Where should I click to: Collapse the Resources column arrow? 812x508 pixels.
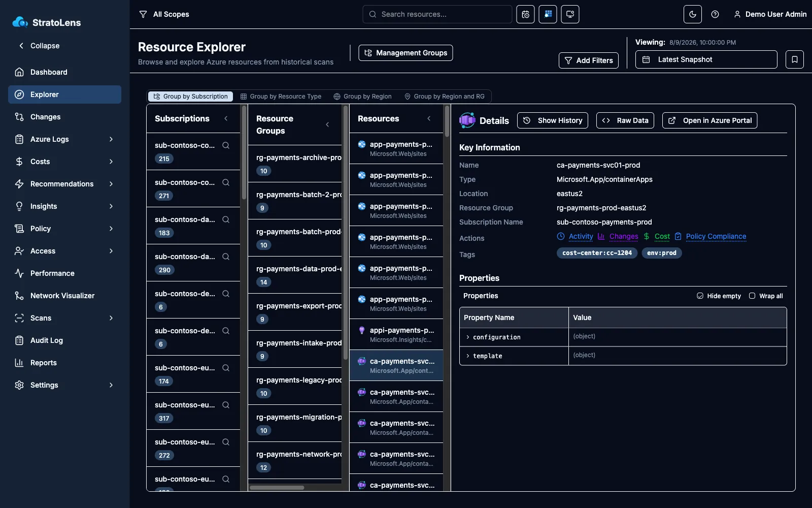pyautogui.click(x=429, y=118)
